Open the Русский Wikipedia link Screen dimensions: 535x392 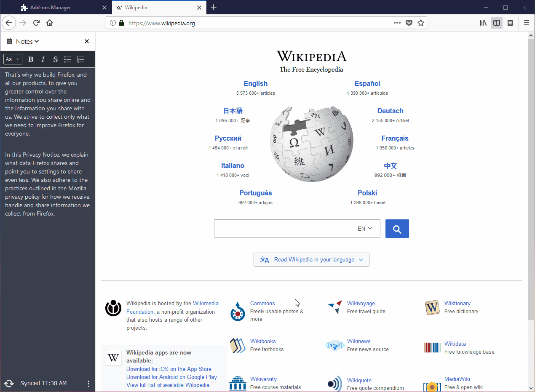click(x=228, y=139)
